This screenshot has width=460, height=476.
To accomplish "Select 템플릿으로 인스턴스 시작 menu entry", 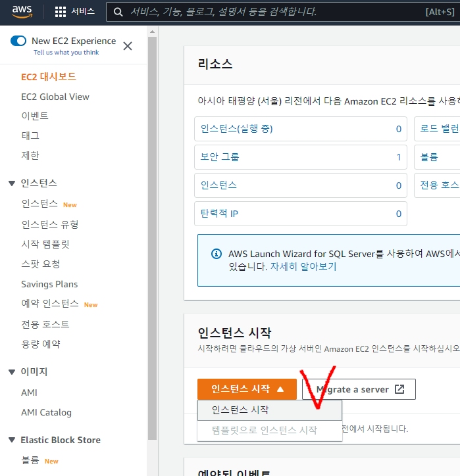I will coord(270,431).
